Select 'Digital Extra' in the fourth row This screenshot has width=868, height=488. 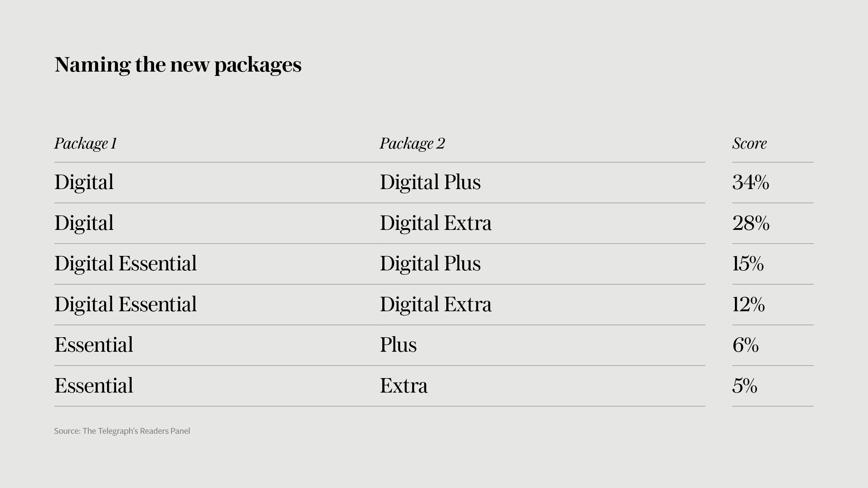[435, 304]
